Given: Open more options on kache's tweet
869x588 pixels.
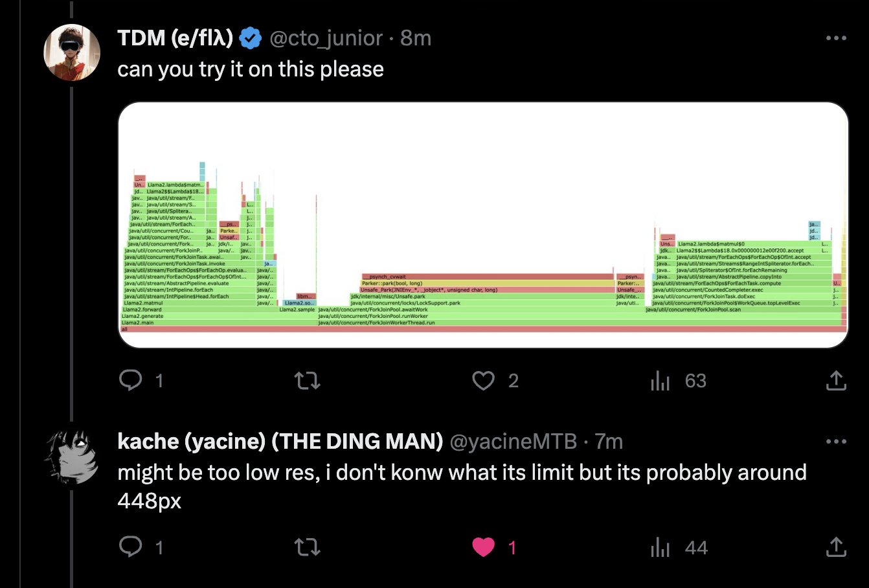Looking at the screenshot, I should (x=836, y=442).
